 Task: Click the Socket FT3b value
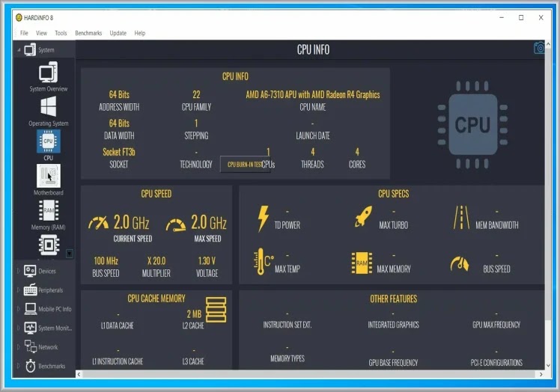click(x=119, y=152)
